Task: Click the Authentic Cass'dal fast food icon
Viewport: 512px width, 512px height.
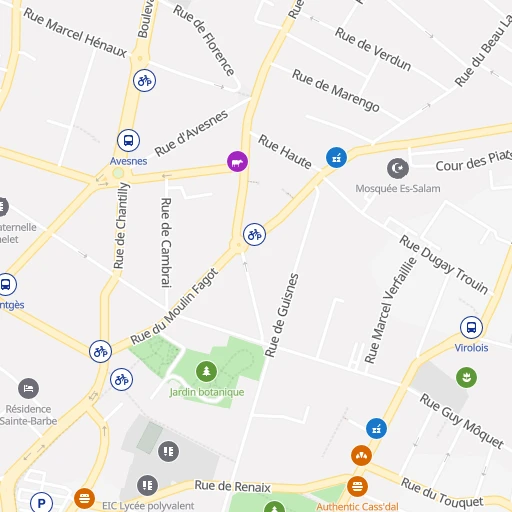Action: coord(357,486)
